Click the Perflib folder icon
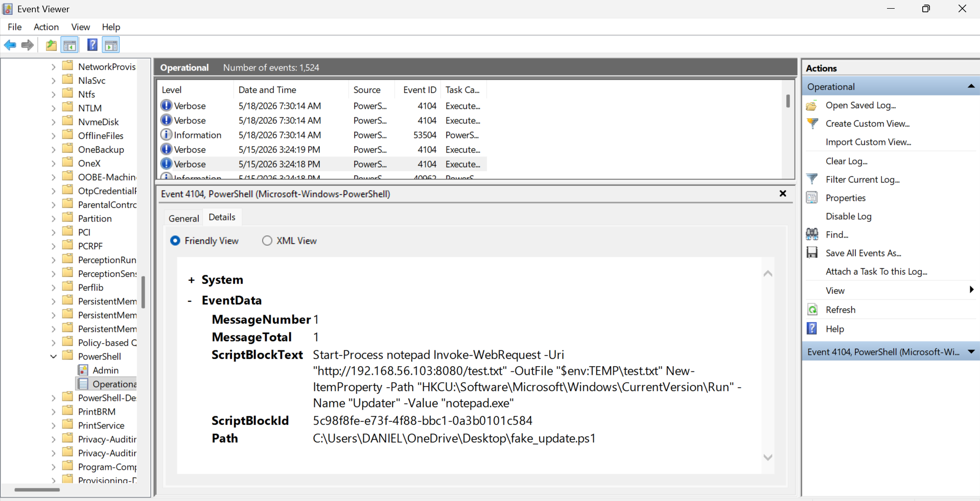Screen dimensions: 980x501 pyautogui.click(x=67, y=287)
